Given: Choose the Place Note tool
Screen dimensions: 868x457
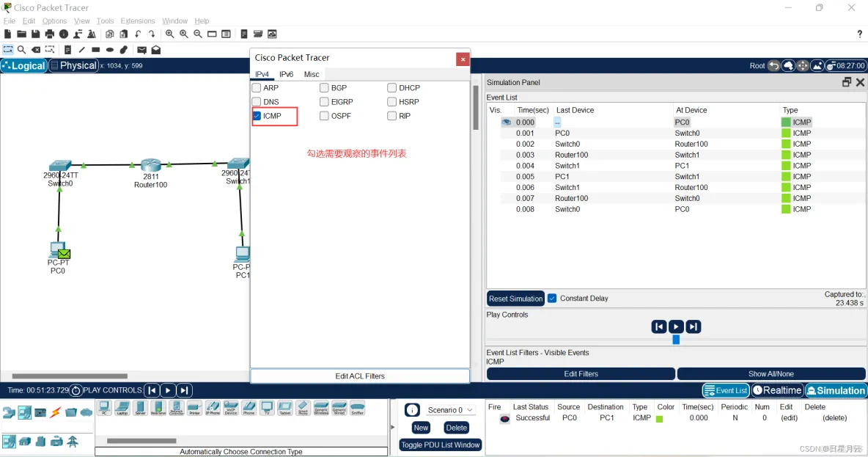Looking at the screenshot, I should 67,50.
